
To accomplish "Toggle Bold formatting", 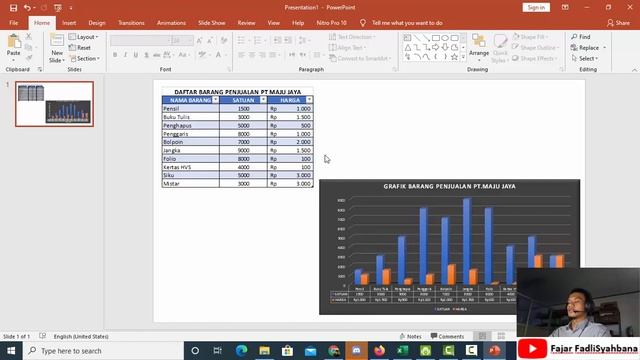I will coord(115,55).
